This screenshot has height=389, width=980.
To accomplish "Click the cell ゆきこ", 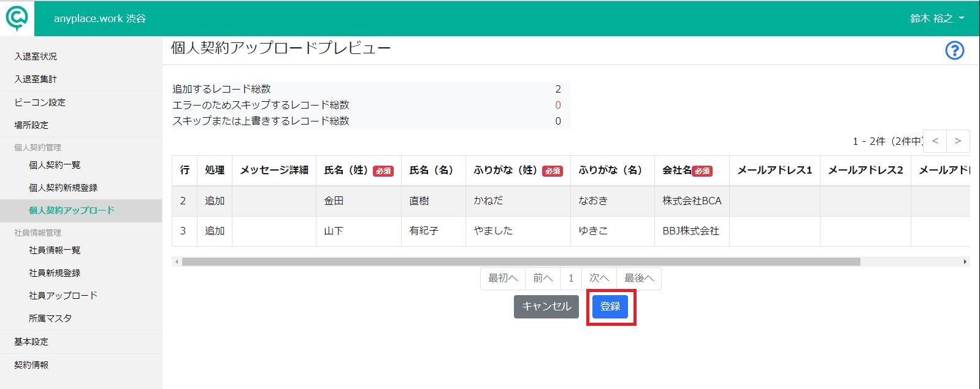I will pos(613,231).
